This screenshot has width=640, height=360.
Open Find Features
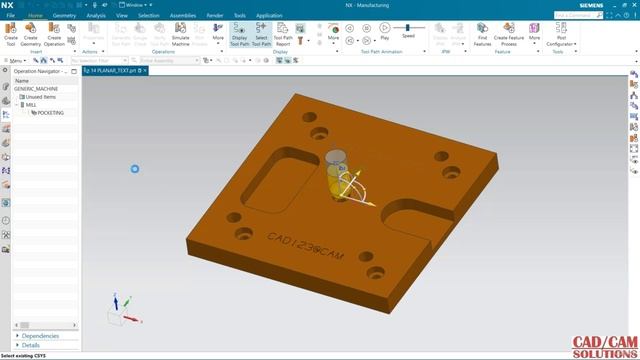click(482, 34)
